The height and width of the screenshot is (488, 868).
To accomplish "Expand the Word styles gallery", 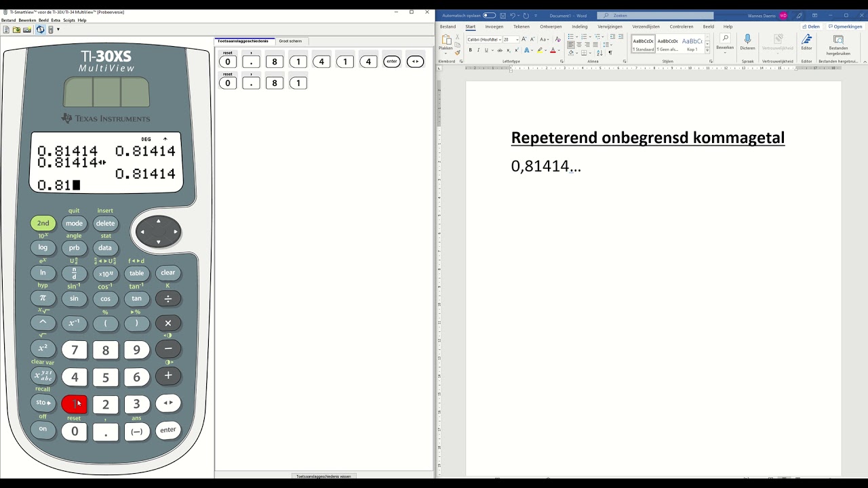I will (x=707, y=51).
